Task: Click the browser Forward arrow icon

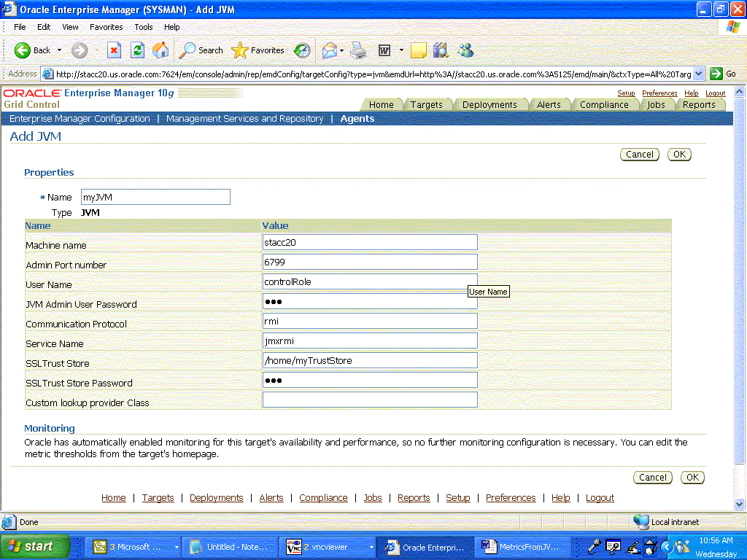Action: 80,50
